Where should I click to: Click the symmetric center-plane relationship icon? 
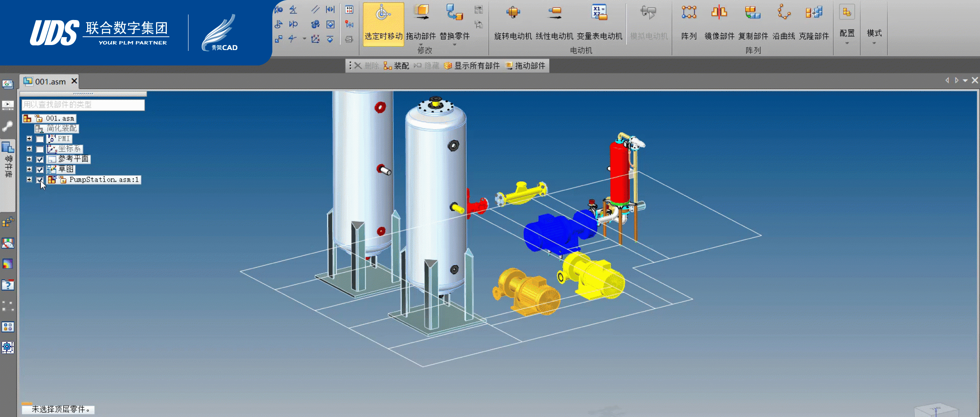pos(330,10)
